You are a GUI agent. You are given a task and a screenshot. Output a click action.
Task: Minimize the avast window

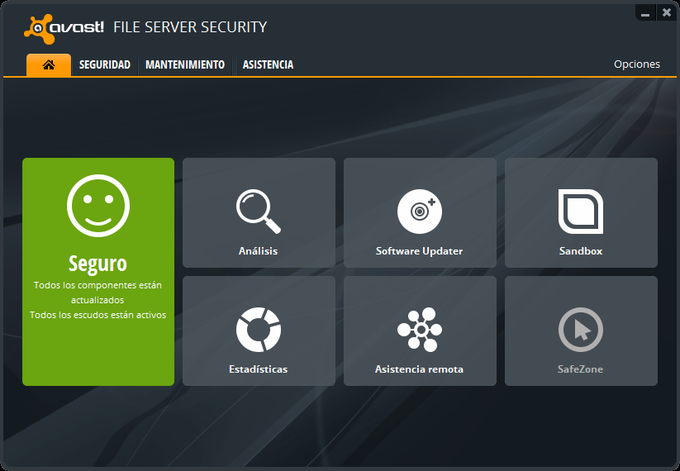645,13
